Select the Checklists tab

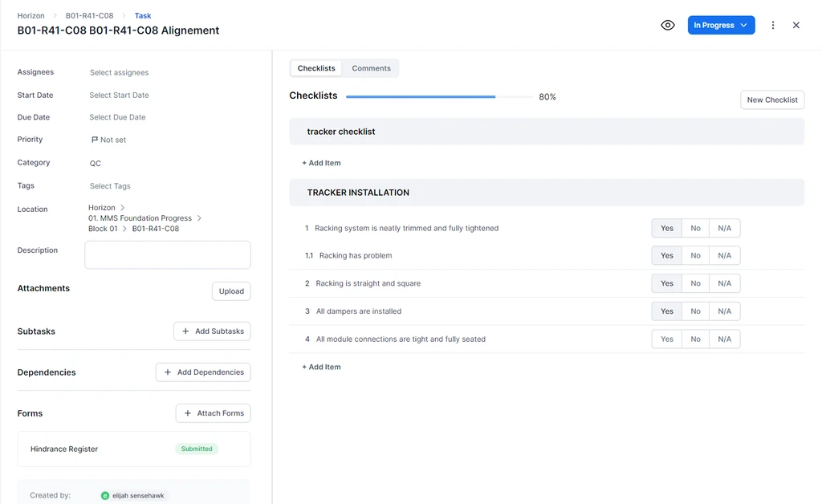[x=316, y=68]
